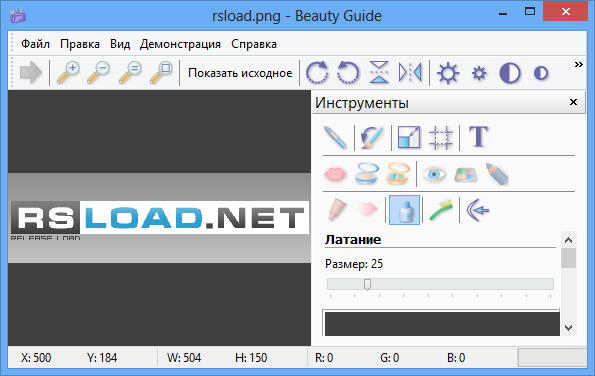Select the Text tool
This screenshot has height=376, width=595.
tap(478, 136)
